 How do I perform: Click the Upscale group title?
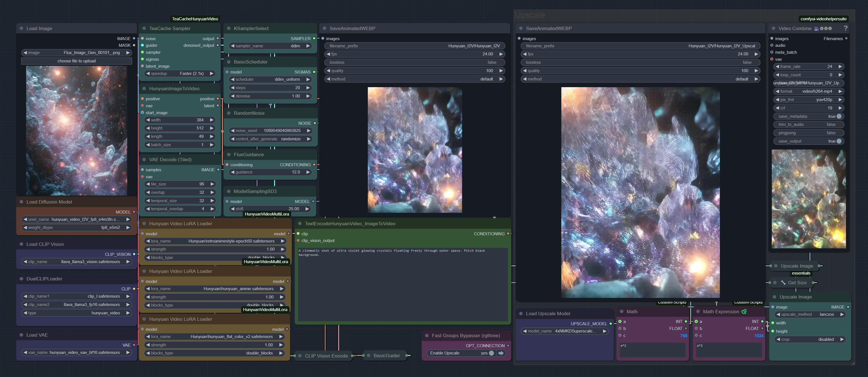point(530,15)
